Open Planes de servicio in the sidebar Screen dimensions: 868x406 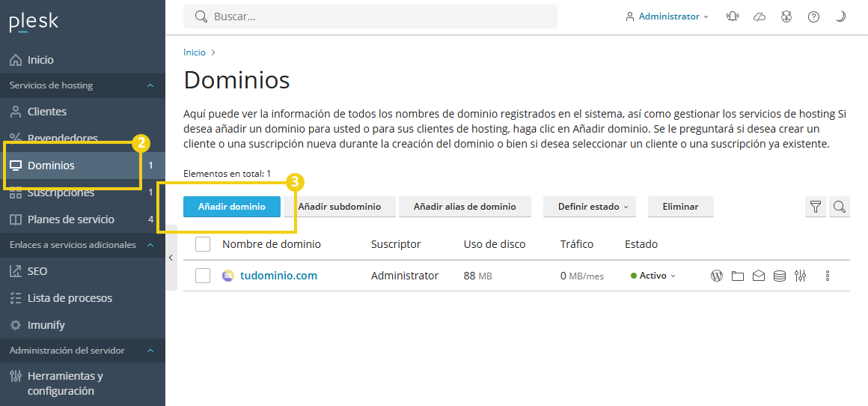coord(82,219)
